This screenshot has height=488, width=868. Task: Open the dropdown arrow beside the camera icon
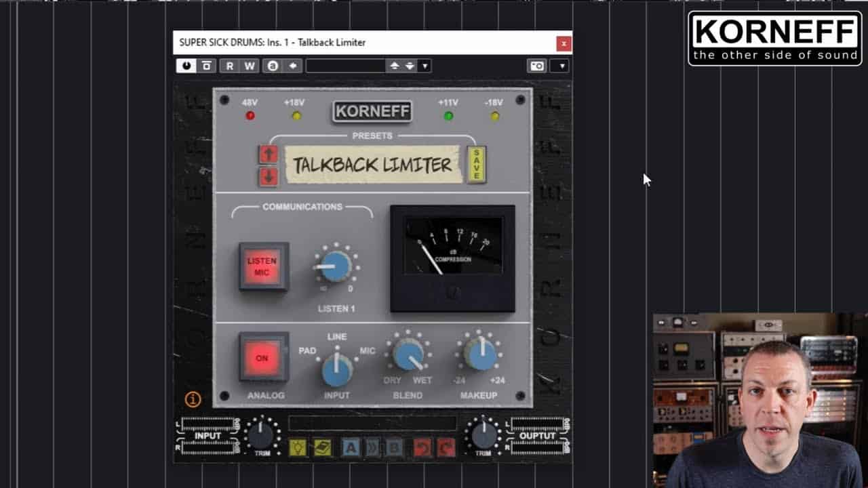click(x=561, y=66)
